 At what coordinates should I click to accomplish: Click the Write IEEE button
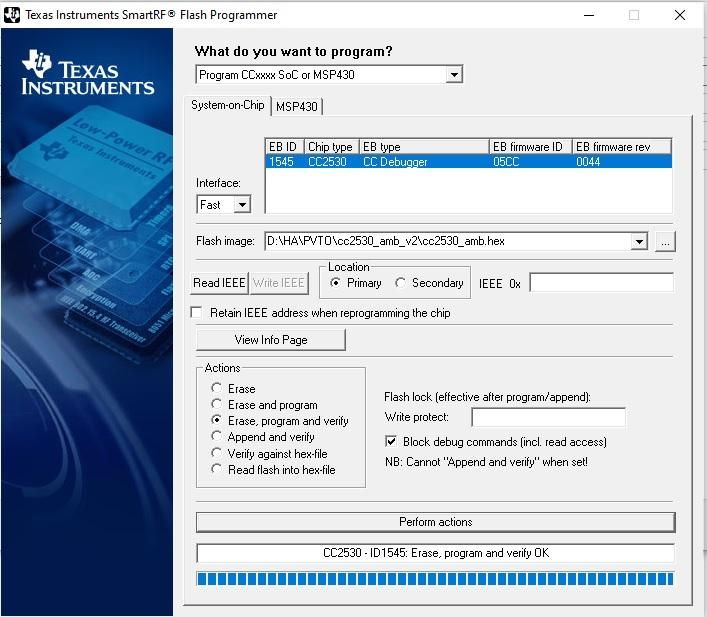(x=279, y=283)
